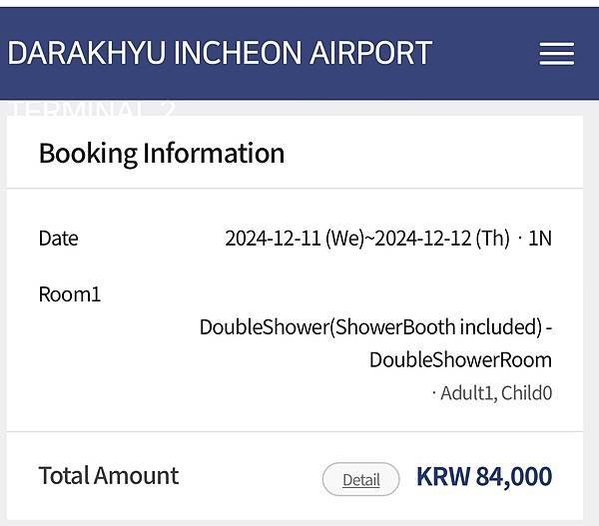Click the Total Amount label
This screenshot has width=599, height=526.
coord(108,476)
